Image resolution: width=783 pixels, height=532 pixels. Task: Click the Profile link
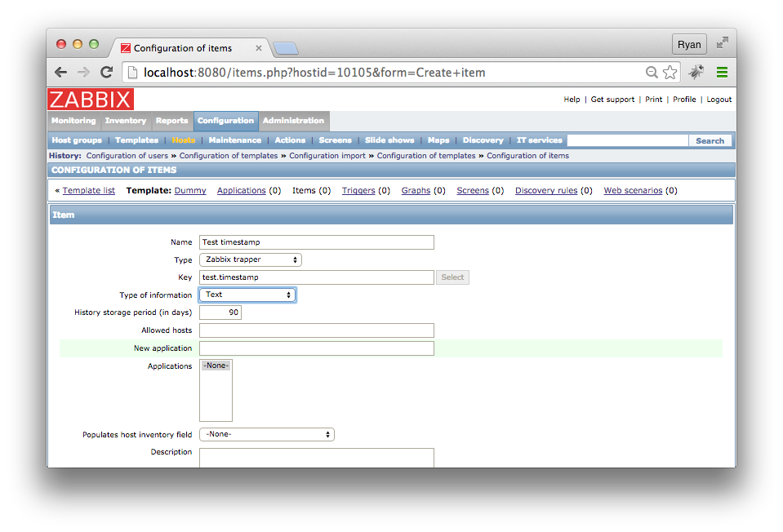[685, 100]
